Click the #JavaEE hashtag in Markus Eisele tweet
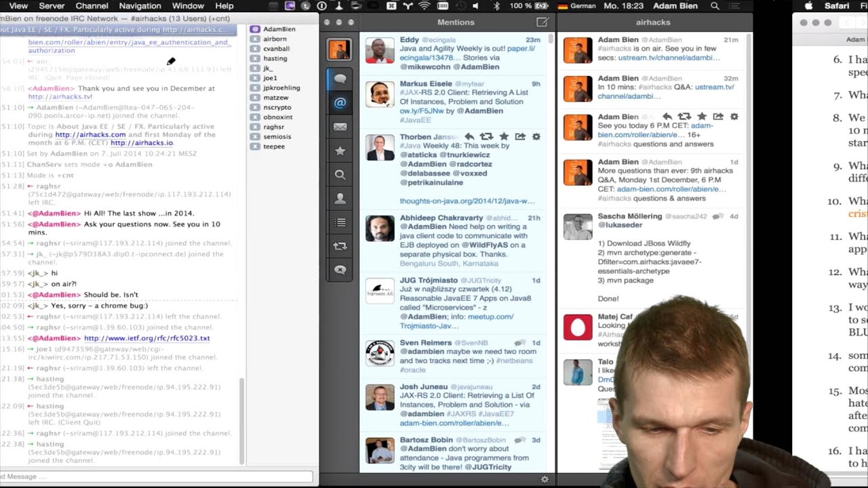This screenshot has height=488, width=868. [x=415, y=120]
